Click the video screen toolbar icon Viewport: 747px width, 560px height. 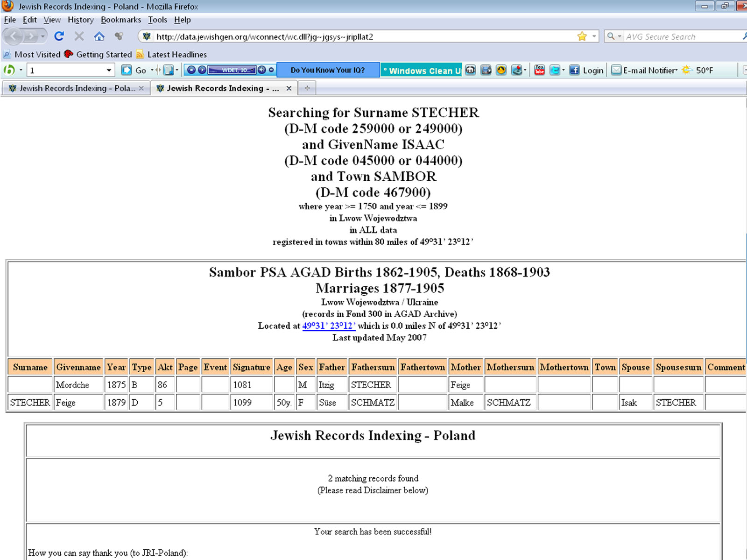click(486, 70)
